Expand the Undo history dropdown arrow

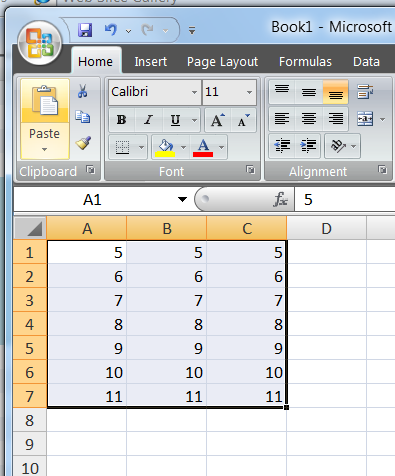pyautogui.click(x=128, y=31)
